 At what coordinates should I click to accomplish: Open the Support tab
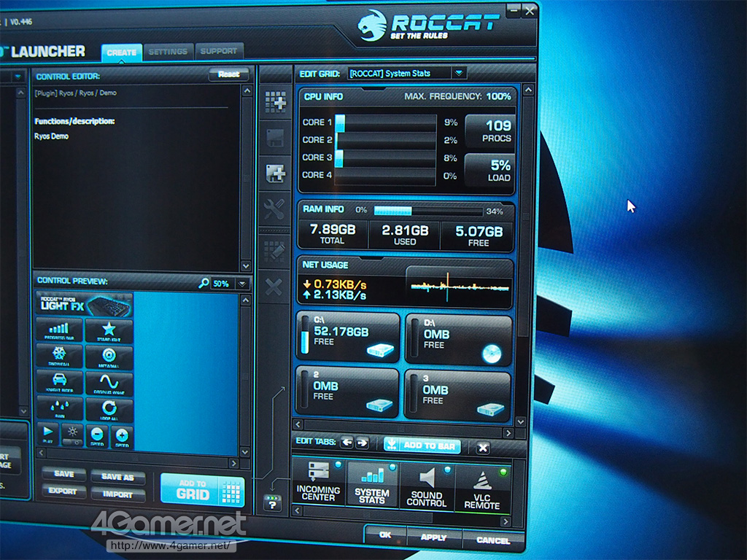pos(219,51)
